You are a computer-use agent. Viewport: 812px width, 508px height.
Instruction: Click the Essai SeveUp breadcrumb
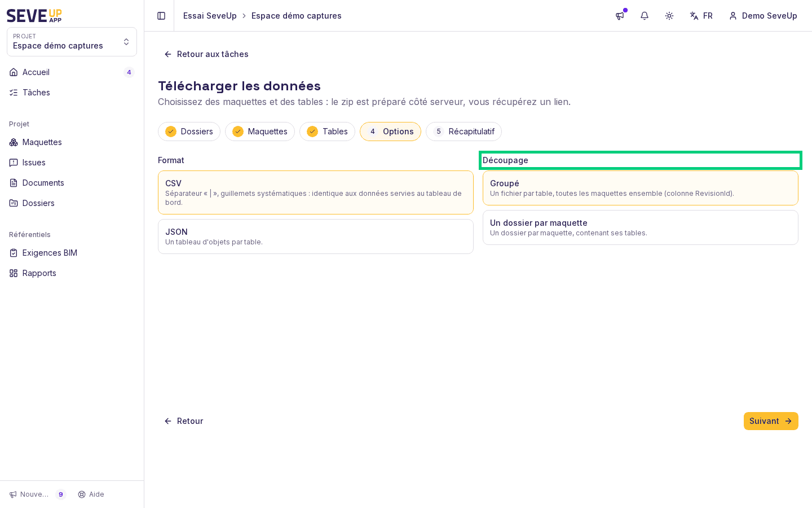click(x=210, y=16)
